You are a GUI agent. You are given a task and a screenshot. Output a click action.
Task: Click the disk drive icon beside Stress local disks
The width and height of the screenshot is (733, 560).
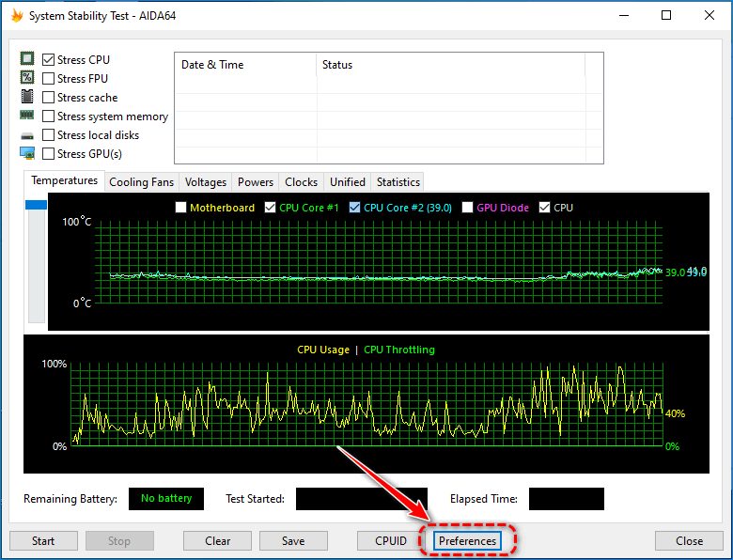click(27, 136)
